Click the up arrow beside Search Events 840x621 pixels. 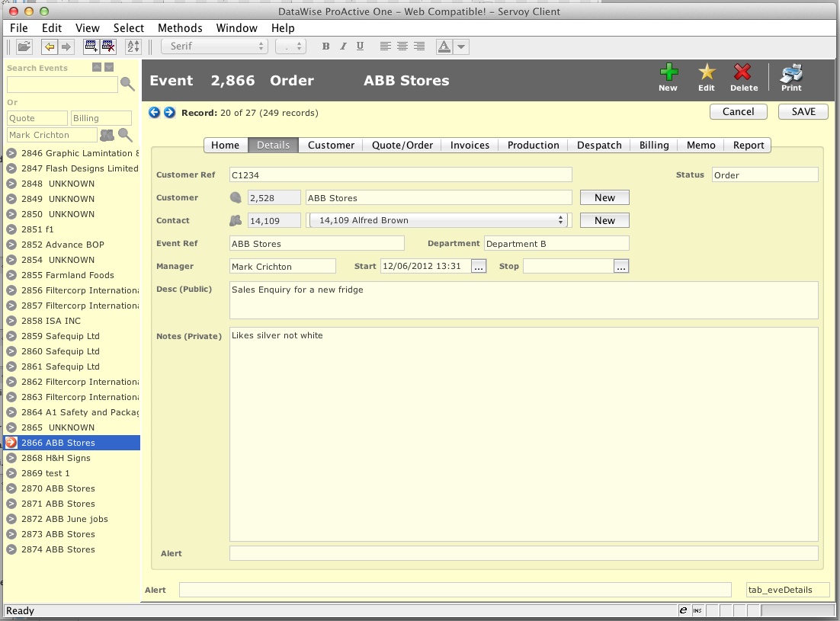[97, 67]
